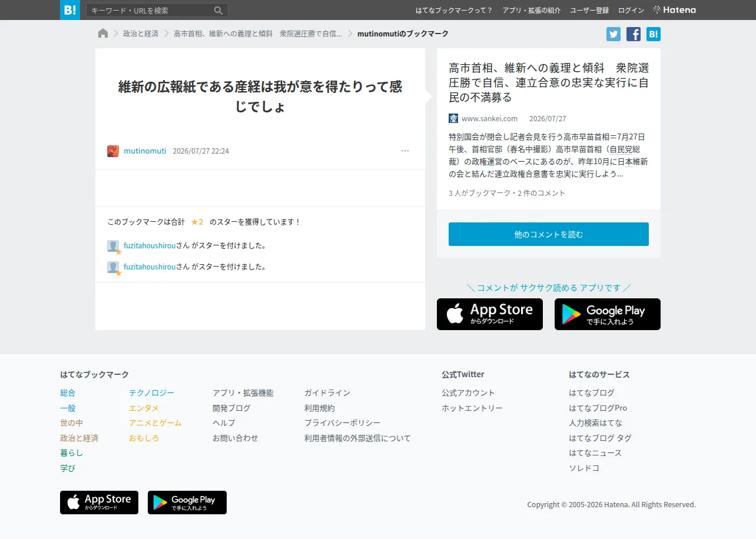Image resolution: width=756 pixels, height=539 pixels.
Task: Click the second fuzitahoushirou star avatar
Action: tap(113, 267)
